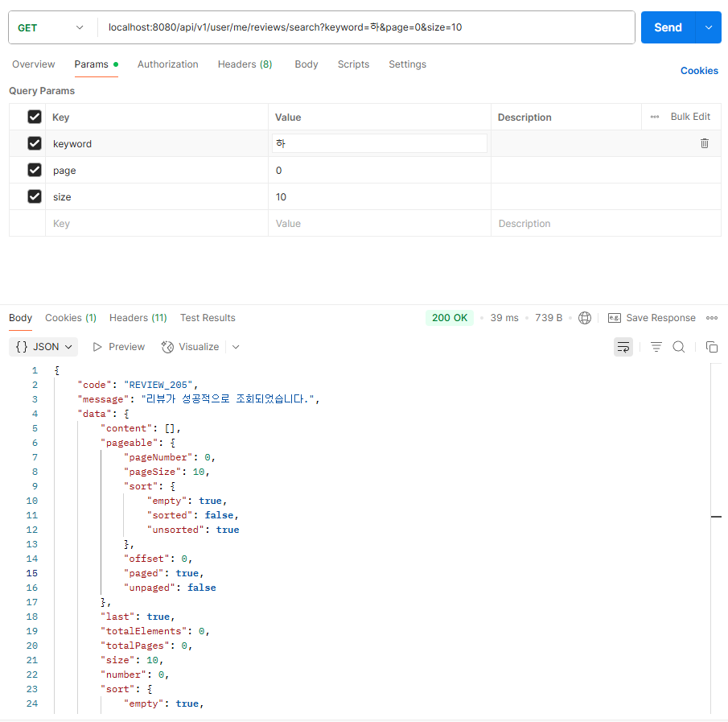Open the Send options arrow

(709, 27)
